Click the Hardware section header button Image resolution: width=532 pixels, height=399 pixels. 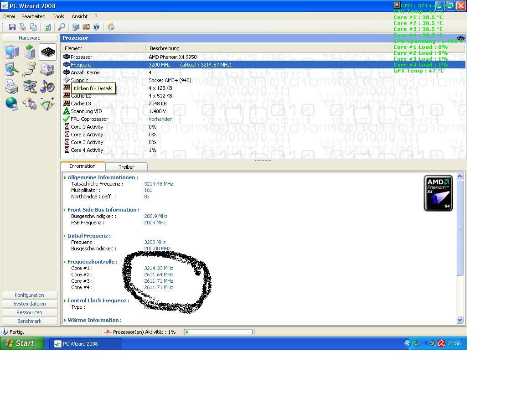pyautogui.click(x=30, y=38)
